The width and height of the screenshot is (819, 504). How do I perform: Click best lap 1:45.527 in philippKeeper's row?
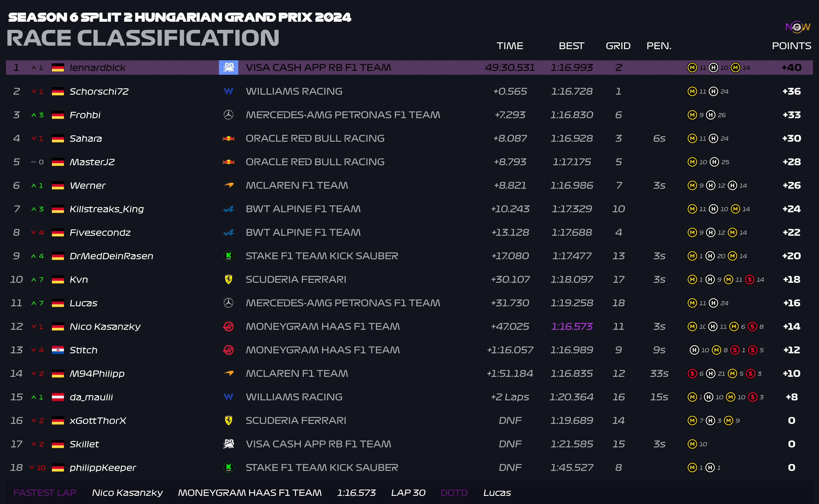571,467
